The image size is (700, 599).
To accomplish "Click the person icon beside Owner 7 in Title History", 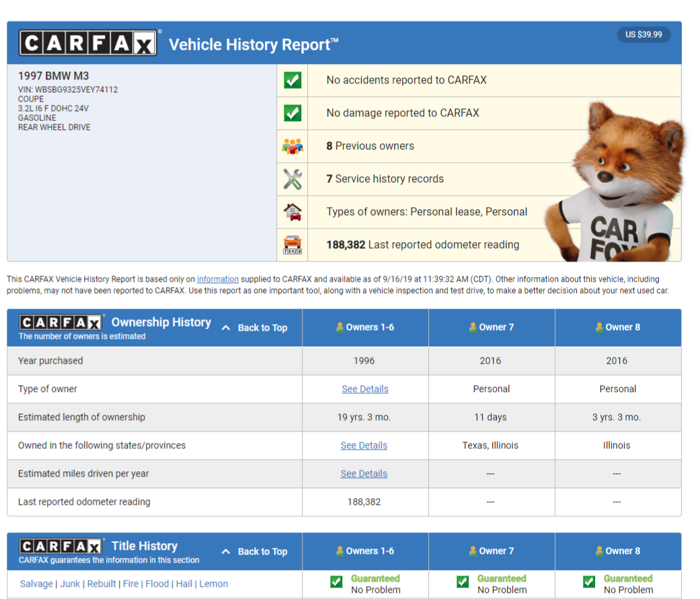I will [473, 551].
